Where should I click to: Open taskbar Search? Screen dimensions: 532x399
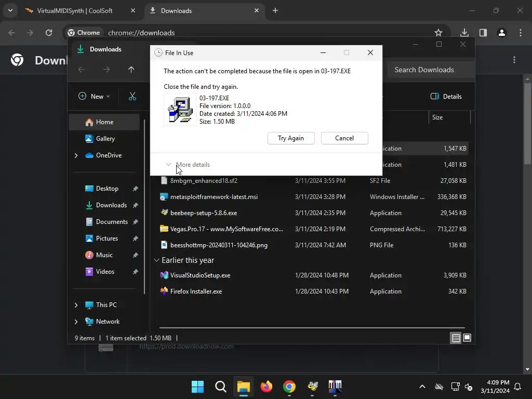tap(220, 387)
